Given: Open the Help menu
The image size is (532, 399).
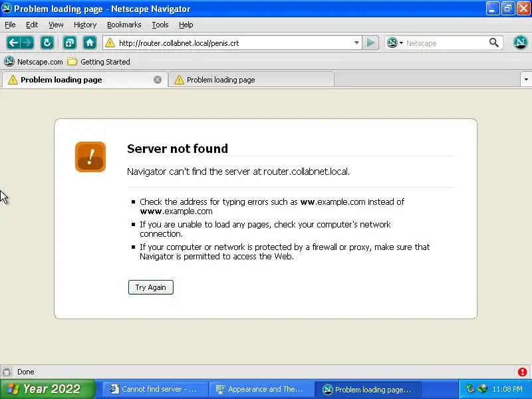Looking at the screenshot, I should (x=186, y=25).
